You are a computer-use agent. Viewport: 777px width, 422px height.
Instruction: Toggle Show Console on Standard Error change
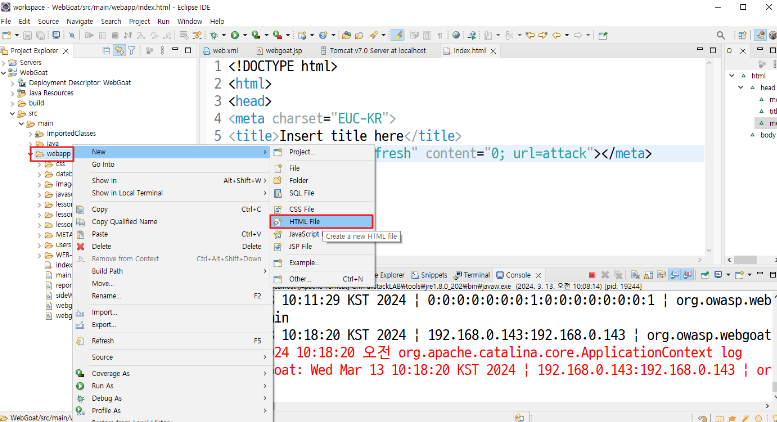[687, 275]
